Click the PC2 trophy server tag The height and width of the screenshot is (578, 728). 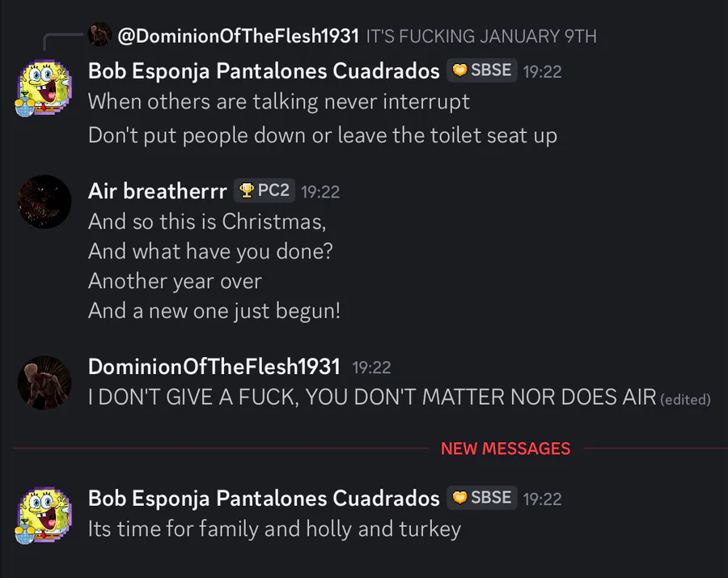(265, 191)
